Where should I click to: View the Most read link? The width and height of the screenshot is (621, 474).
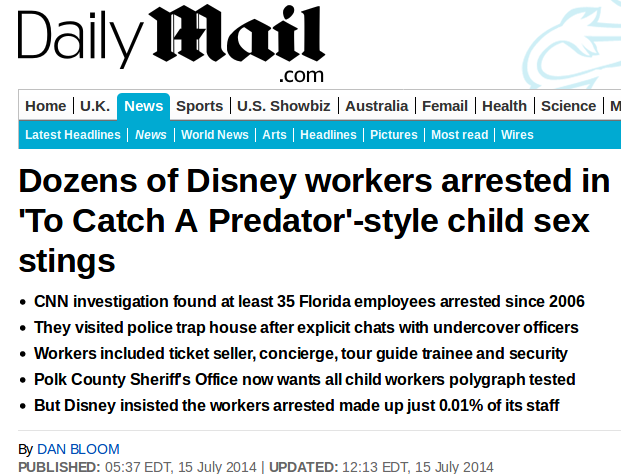point(459,135)
